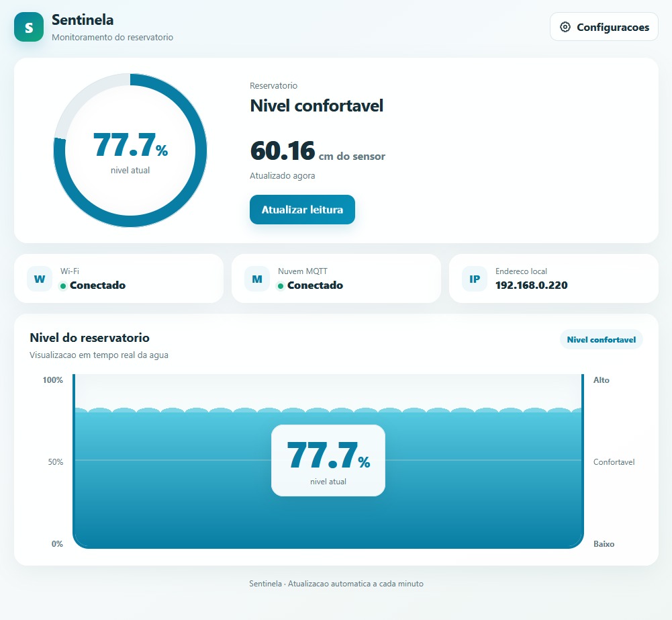Click the cm do sensor unit text

[352, 157]
